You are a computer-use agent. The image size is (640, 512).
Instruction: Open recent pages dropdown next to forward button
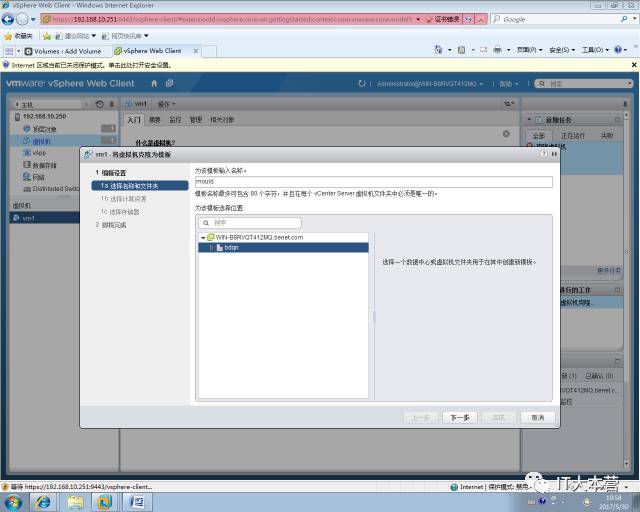33,19
